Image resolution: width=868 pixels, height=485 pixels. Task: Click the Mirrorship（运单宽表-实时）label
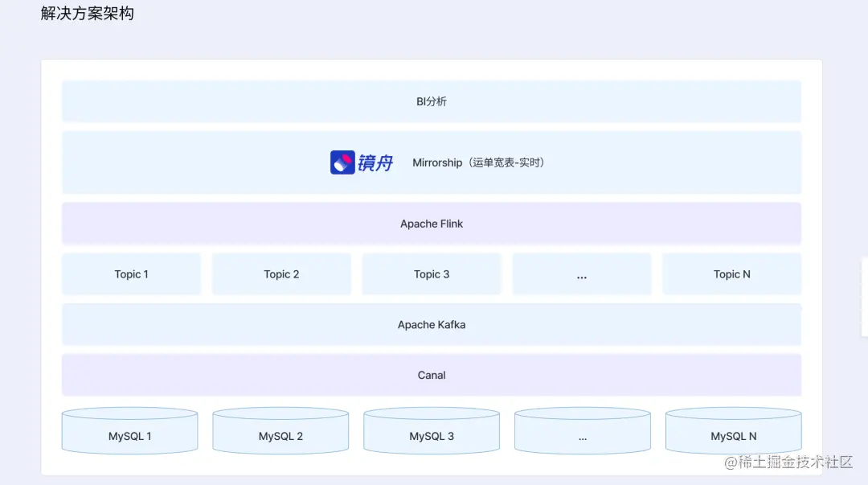coord(481,162)
